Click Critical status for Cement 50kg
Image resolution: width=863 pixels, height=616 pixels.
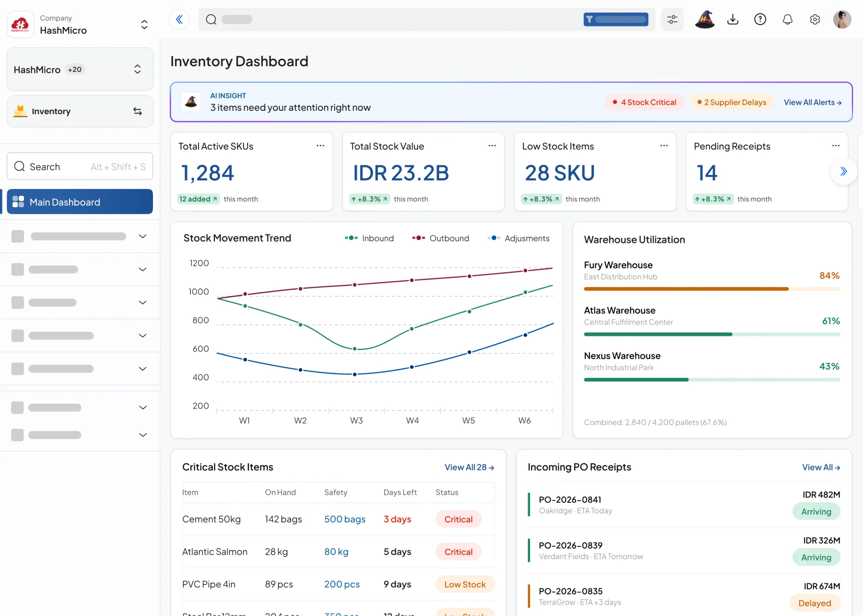[458, 519]
